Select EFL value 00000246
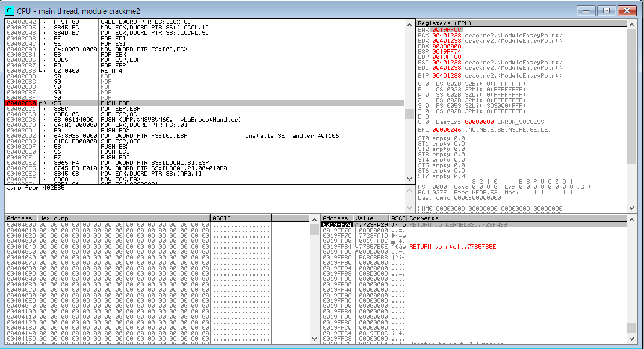The image size is (644, 349). click(447, 130)
